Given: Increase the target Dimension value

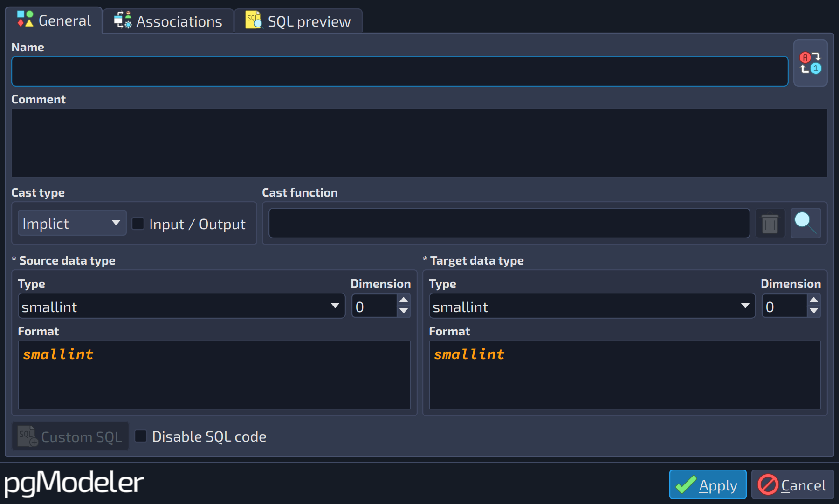Looking at the screenshot, I should 814,300.
